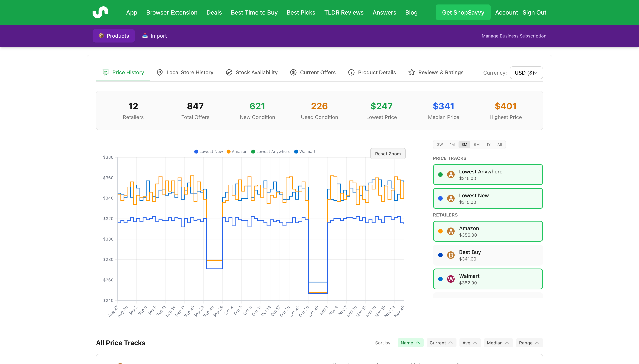The height and width of the screenshot is (364, 639).
Task: Open the Currency USD dropdown
Action: [x=526, y=73]
